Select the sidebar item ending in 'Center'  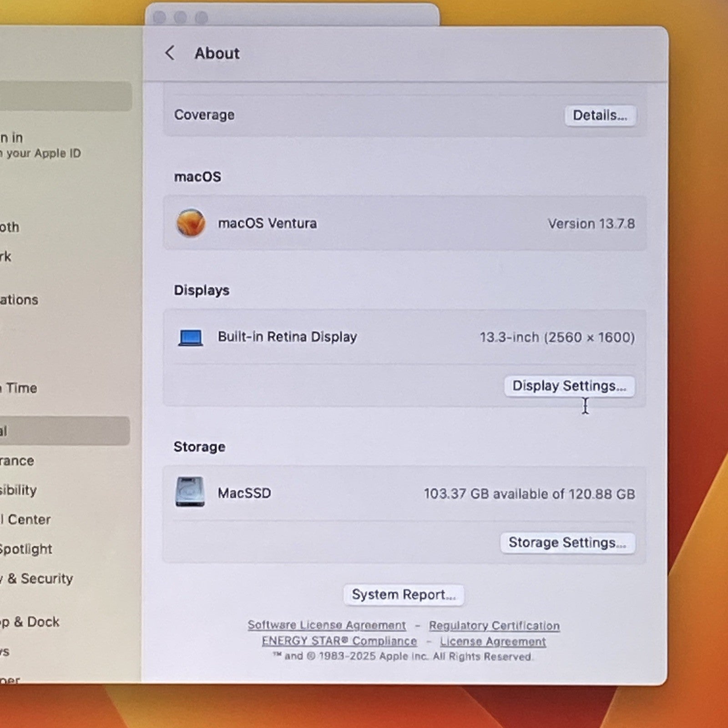[25, 519]
